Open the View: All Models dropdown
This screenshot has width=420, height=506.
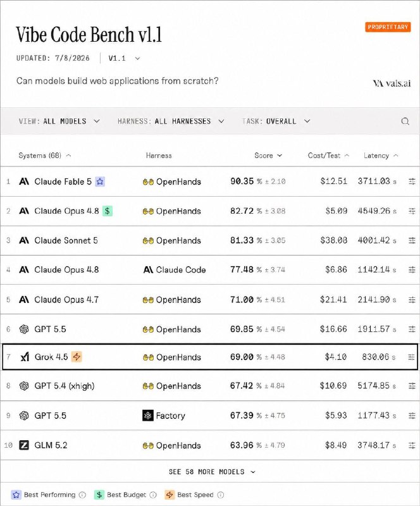coord(59,121)
